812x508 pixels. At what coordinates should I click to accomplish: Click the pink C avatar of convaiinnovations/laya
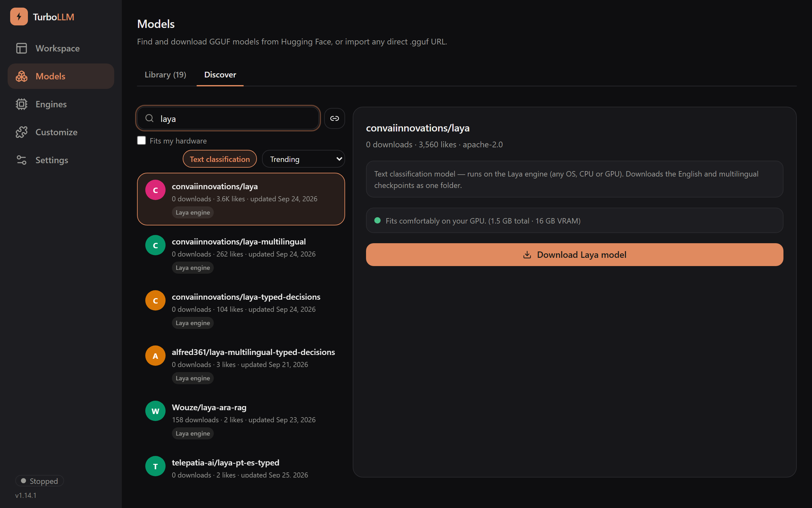(155, 190)
